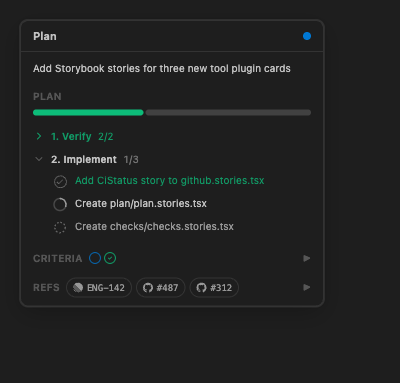Click the 1/3 count next to Implement

[131, 160]
